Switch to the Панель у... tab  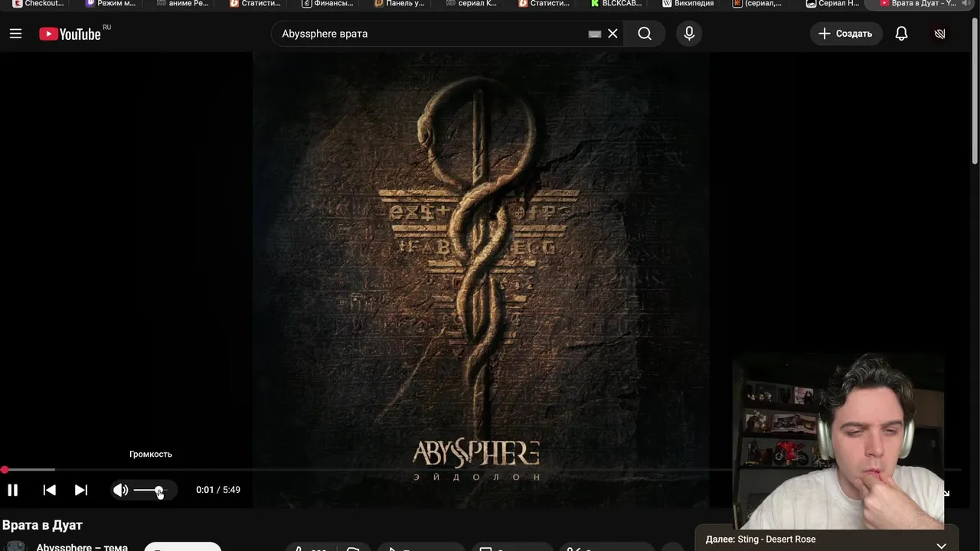click(x=400, y=4)
